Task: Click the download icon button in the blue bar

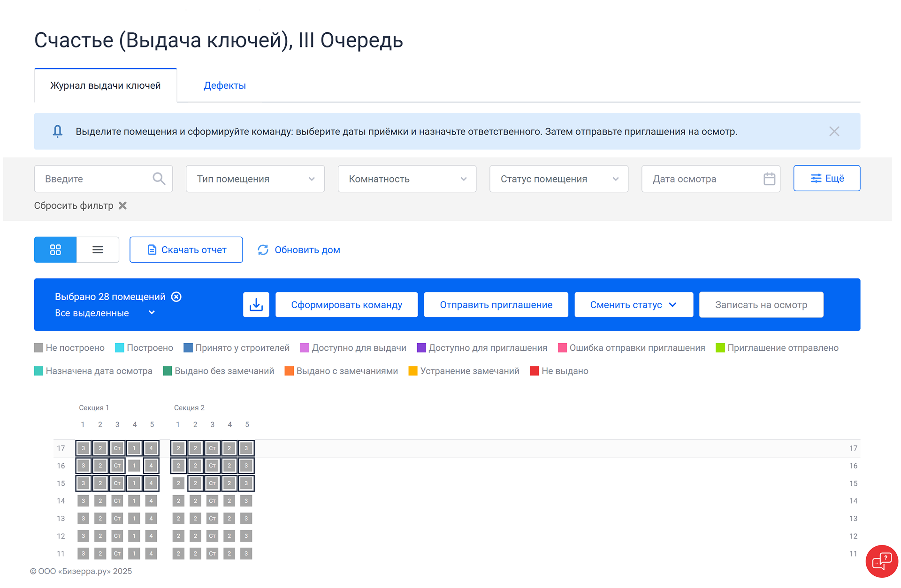Action: (256, 305)
